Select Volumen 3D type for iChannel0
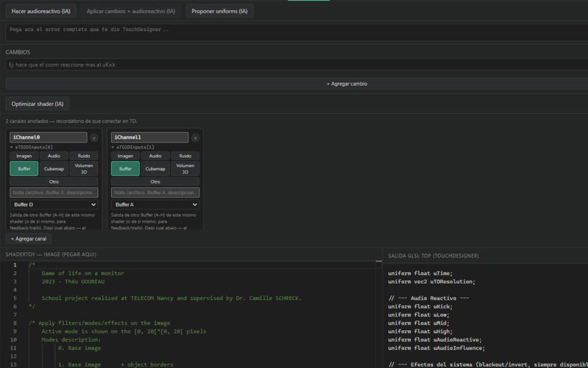This screenshot has width=588, height=368. (x=84, y=169)
